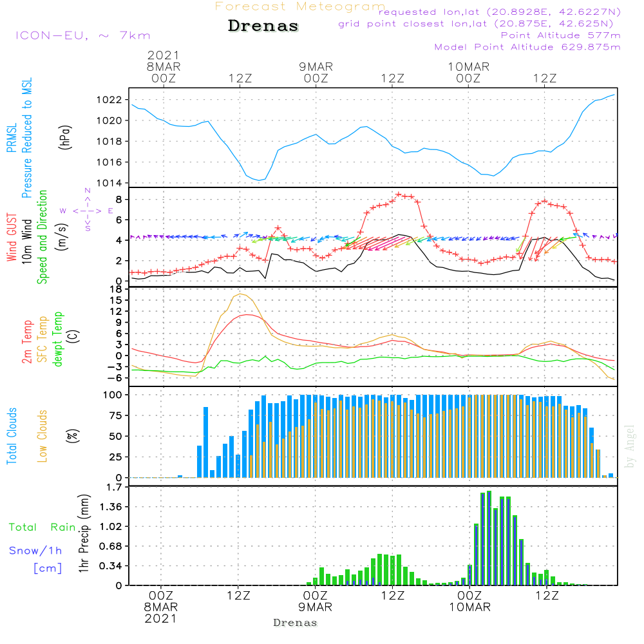Click the '(hPa)' unit label
This screenshot has width=644, height=644.
65,138
